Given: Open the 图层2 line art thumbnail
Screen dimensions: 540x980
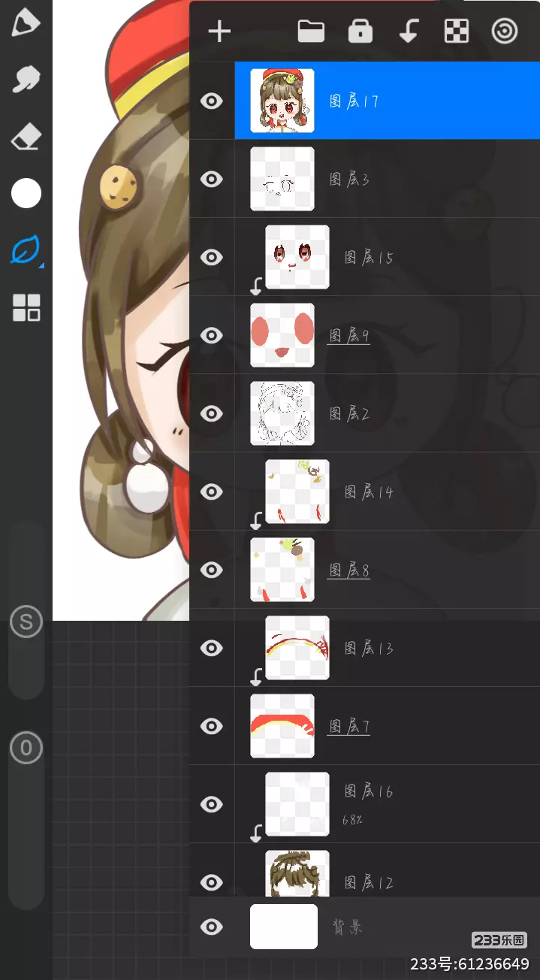Looking at the screenshot, I should coord(282,413).
